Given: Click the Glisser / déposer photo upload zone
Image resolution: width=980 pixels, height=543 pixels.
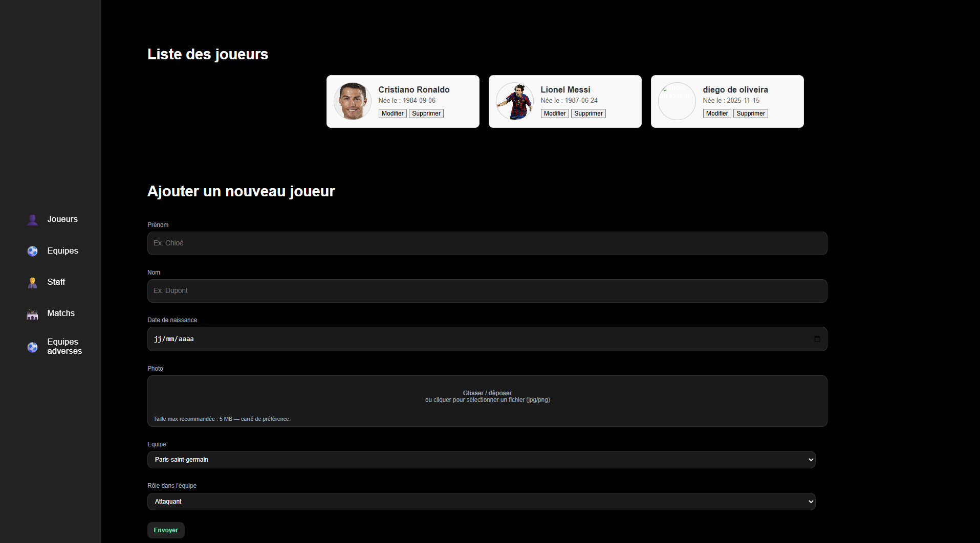Looking at the screenshot, I should coord(487,400).
